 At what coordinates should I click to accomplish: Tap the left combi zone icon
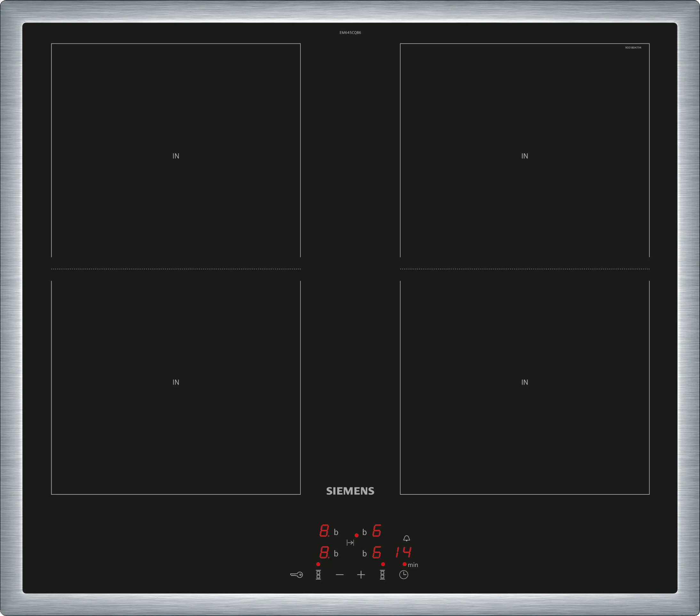[318, 575]
